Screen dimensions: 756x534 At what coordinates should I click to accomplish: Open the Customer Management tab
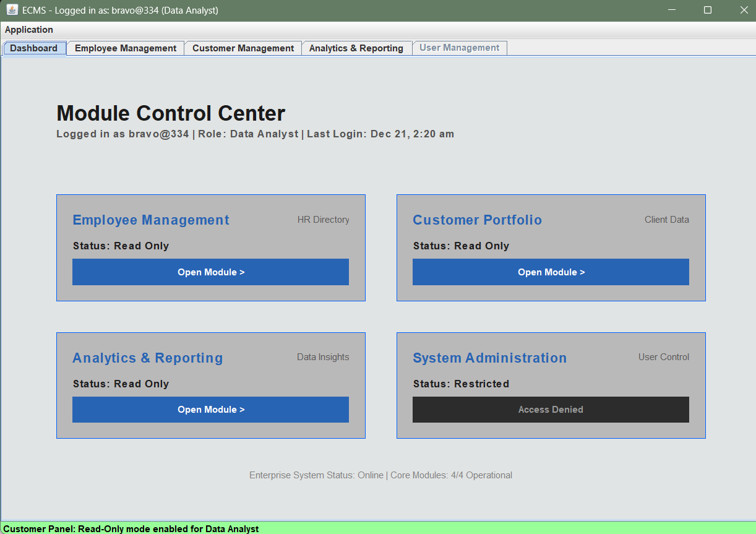[243, 48]
